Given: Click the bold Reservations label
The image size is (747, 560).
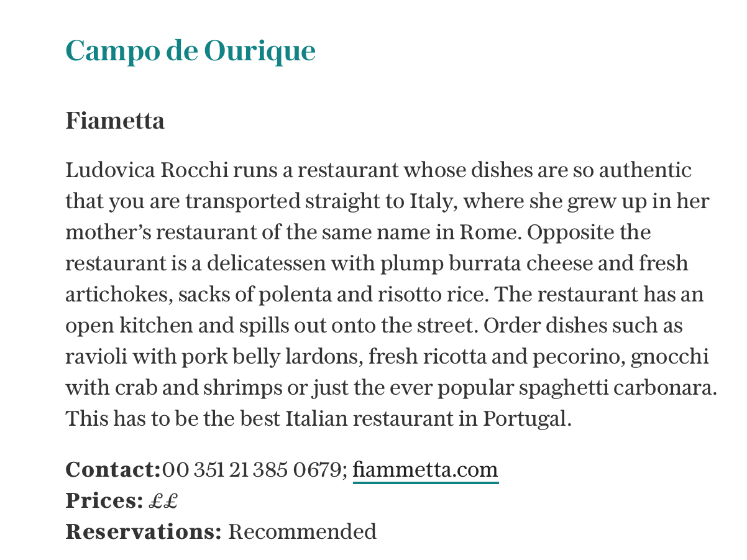Looking at the screenshot, I should coord(144,532).
